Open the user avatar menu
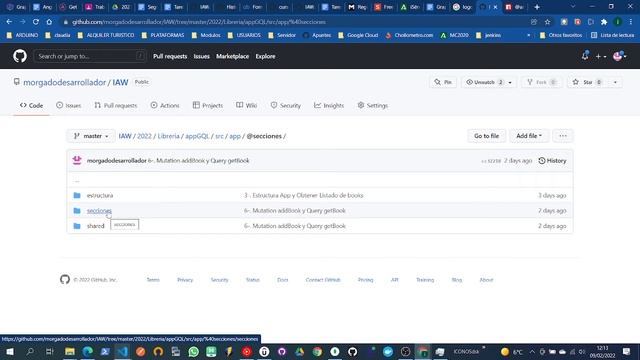Screen dimensions: 640x360 620,56
